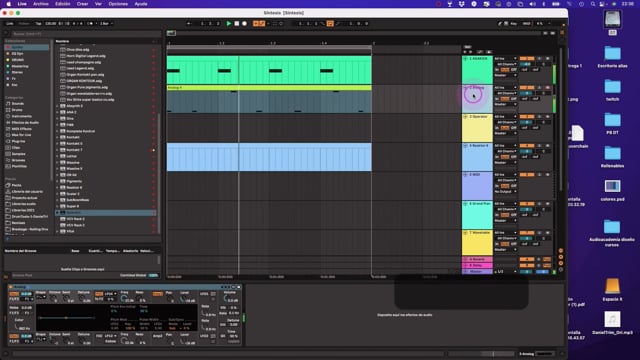This screenshot has width=640, height=360.
Task: Select Grooves category in browser
Action: [18, 160]
